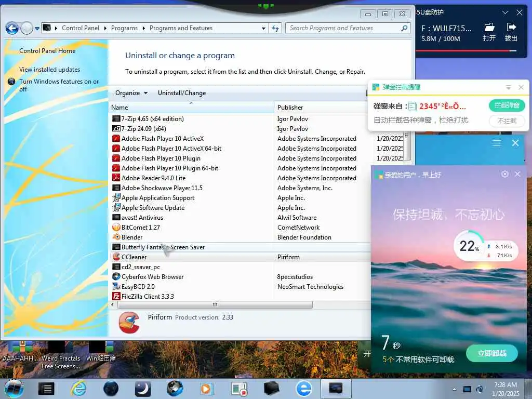Open Turn Windows features on or off
This screenshot has height=399, width=532.
pos(59,85)
